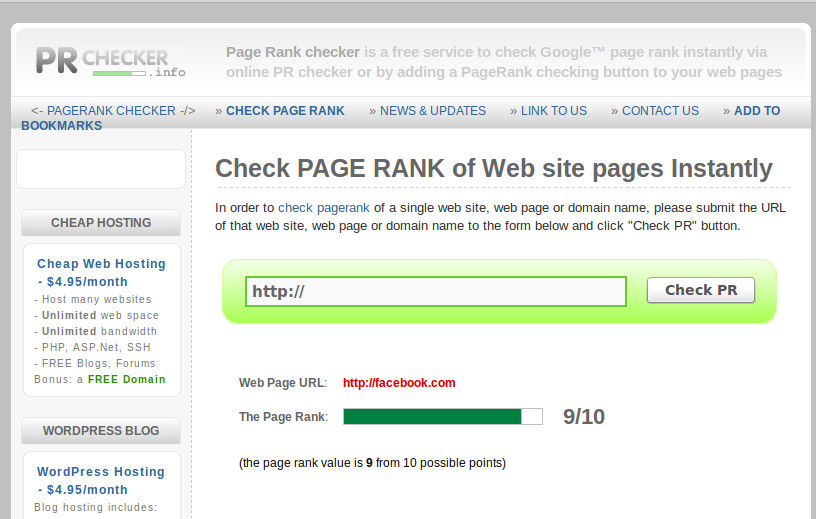Click 'Unlimited web space' list item
The height and width of the screenshot is (519, 816).
(x=96, y=315)
